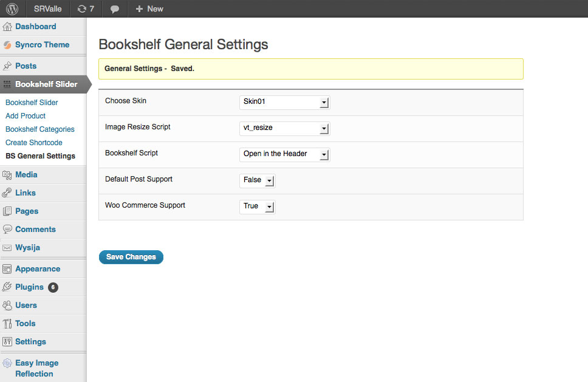Click the Plugins plug icon
The width and height of the screenshot is (588, 382).
point(7,287)
